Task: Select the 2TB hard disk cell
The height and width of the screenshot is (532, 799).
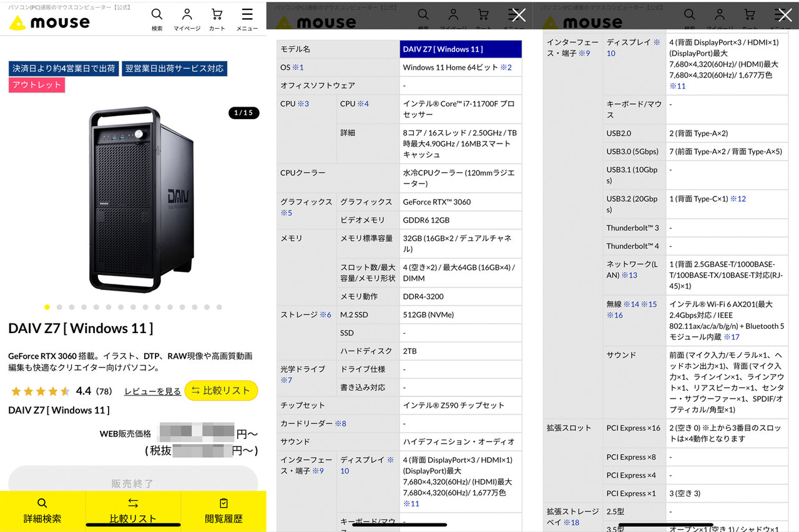Action: click(461, 351)
